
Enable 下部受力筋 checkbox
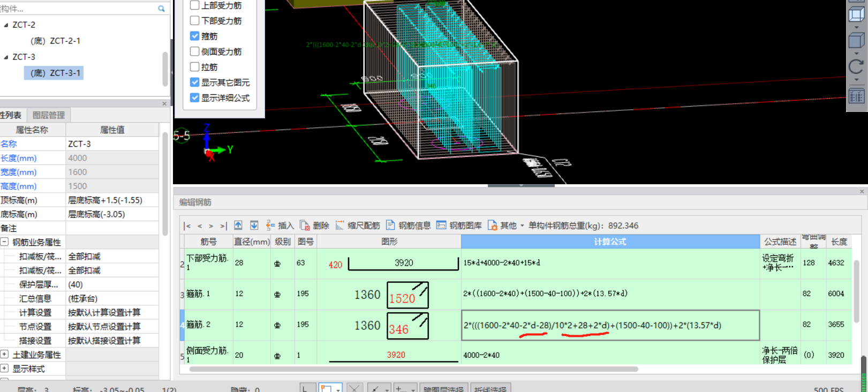coord(195,20)
